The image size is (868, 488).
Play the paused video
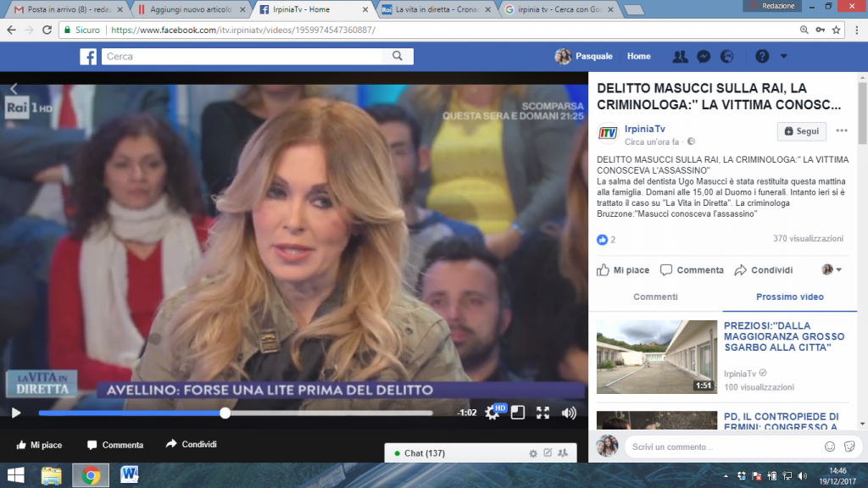click(x=16, y=413)
